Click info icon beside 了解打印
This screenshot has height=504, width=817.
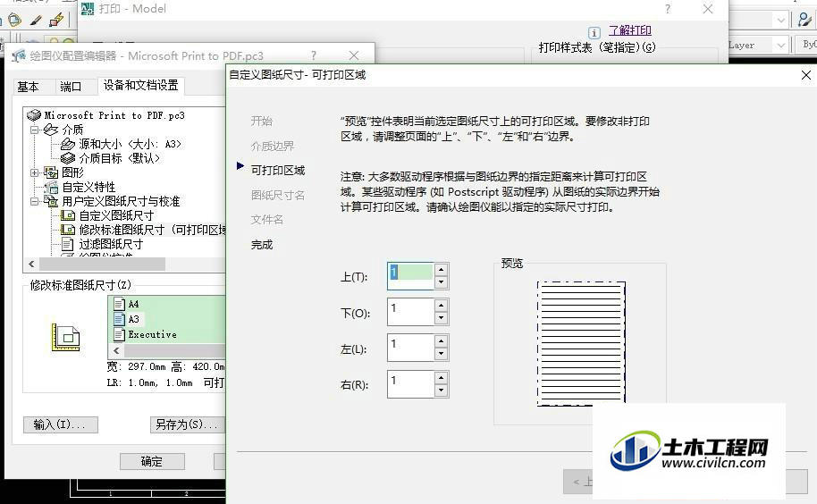[594, 32]
